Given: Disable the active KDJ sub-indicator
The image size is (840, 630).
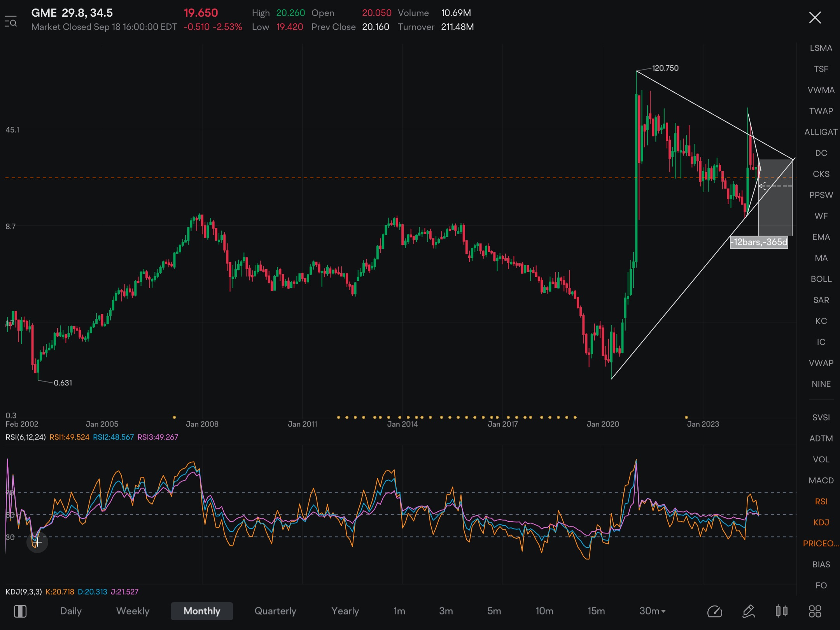Looking at the screenshot, I should pyautogui.click(x=821, y=523).
